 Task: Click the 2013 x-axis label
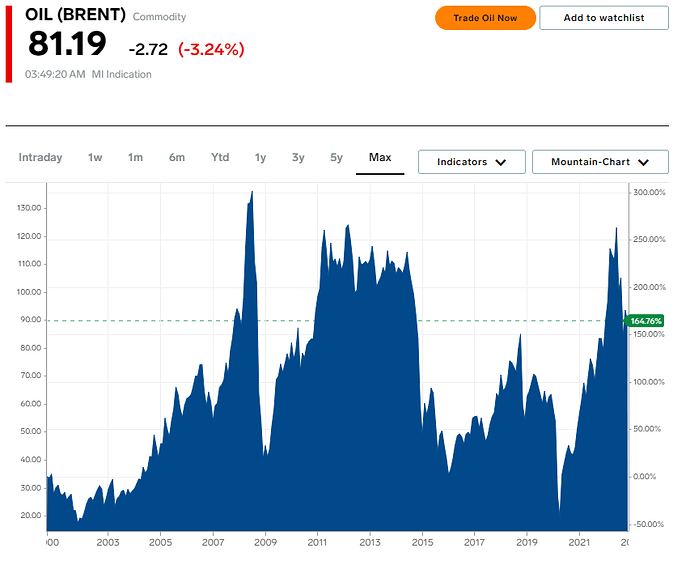pyautogui.click(x=370, y=542)
